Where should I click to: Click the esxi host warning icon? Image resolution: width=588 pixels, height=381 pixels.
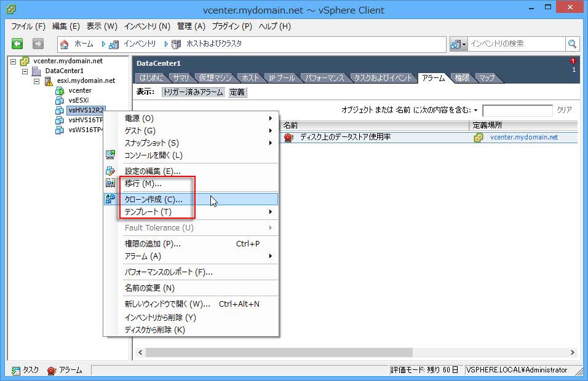(x=49, y=81)
